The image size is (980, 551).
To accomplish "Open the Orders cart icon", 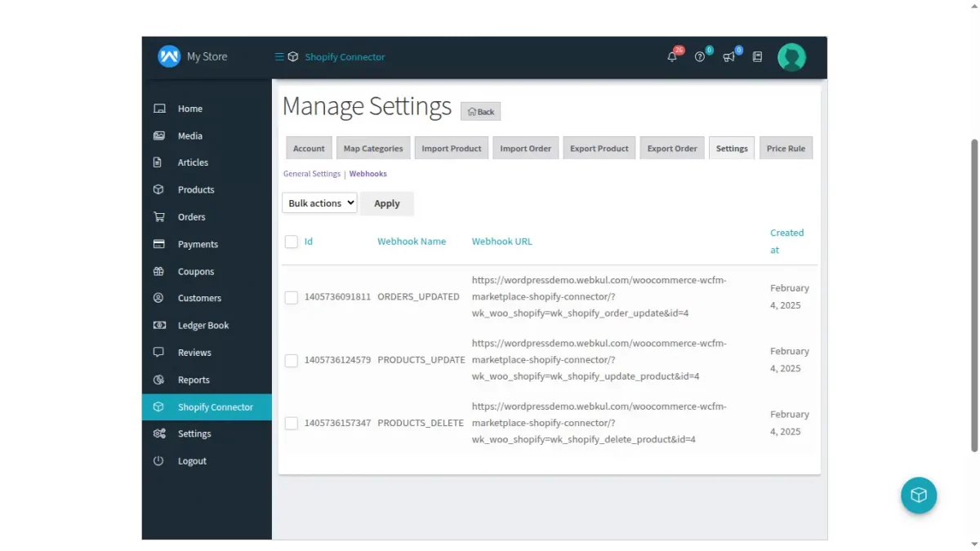I will [159, 216].
